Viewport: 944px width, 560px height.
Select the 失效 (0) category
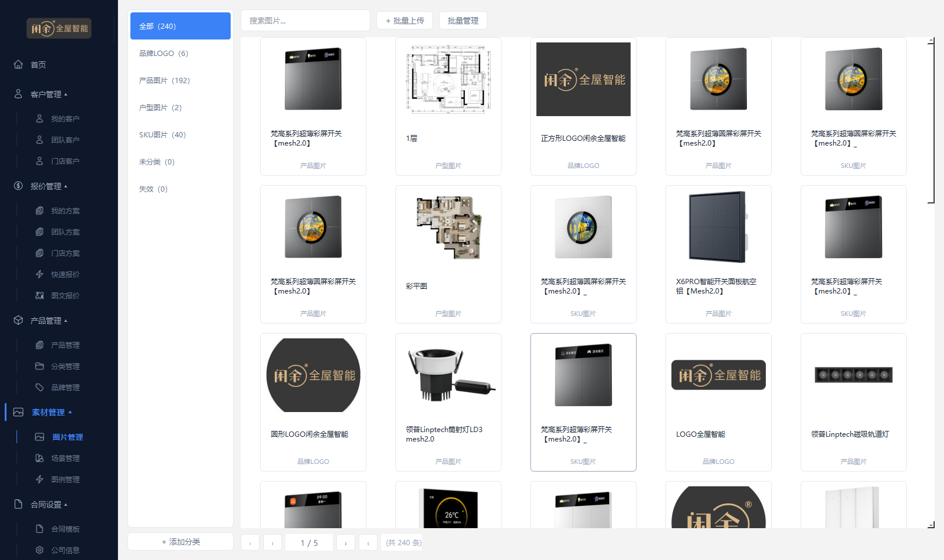pyautogui.click(x=181, y=189)
